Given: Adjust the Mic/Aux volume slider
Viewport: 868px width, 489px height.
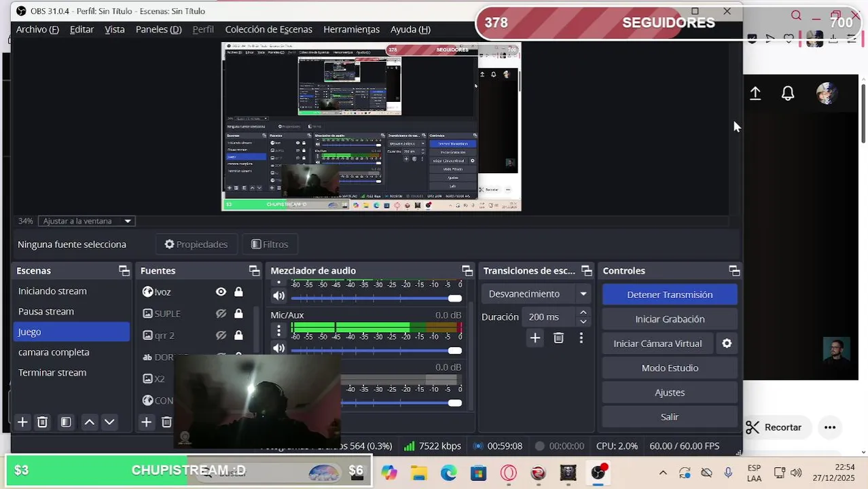Looking at the screenshot, I should tap(377, 350).
